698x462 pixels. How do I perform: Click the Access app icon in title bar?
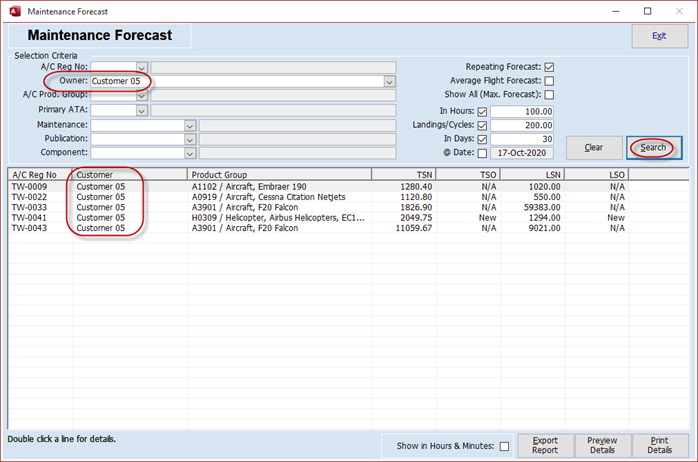click(12, 11)
